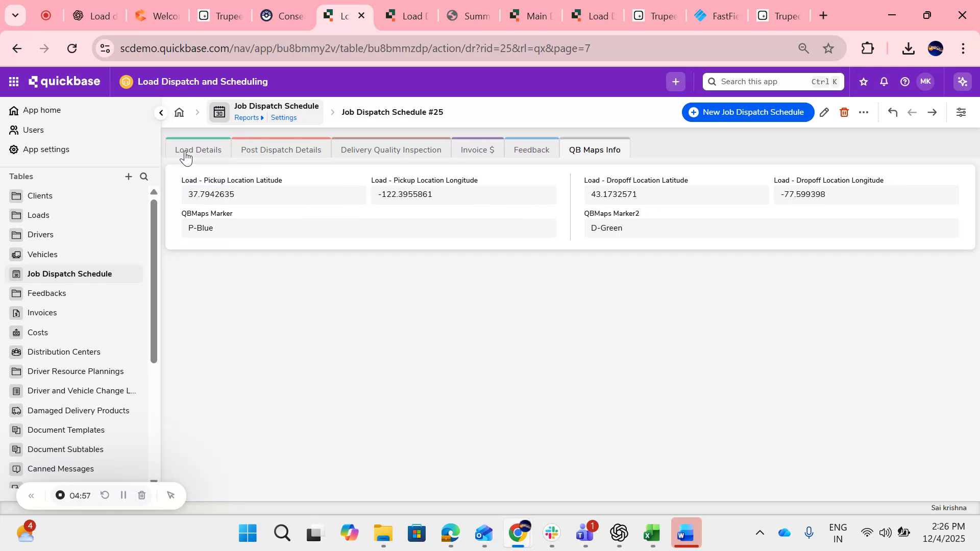The image size is (980, 551).
Task: Pause the screen recording
Action: pyautogui.click(x=123, y=495)
